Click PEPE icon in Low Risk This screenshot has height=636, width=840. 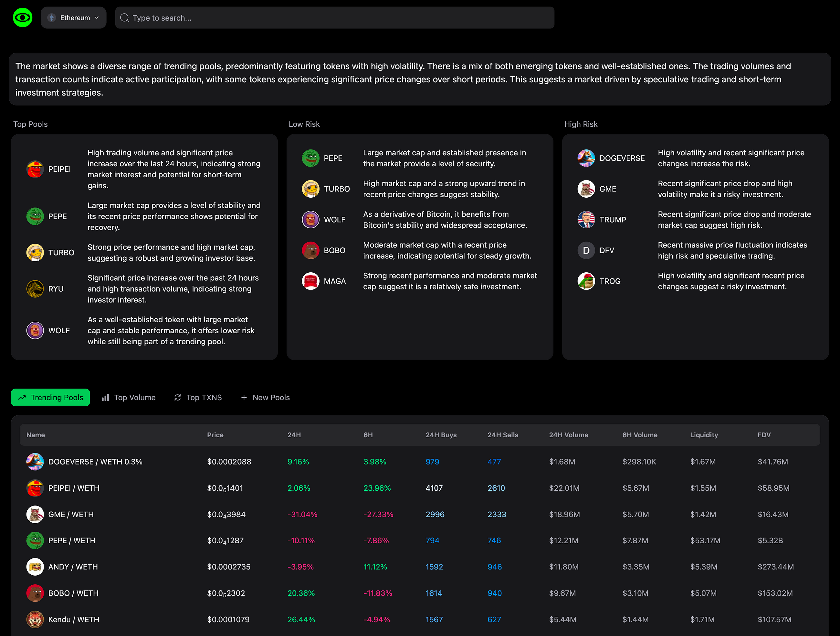310,158
